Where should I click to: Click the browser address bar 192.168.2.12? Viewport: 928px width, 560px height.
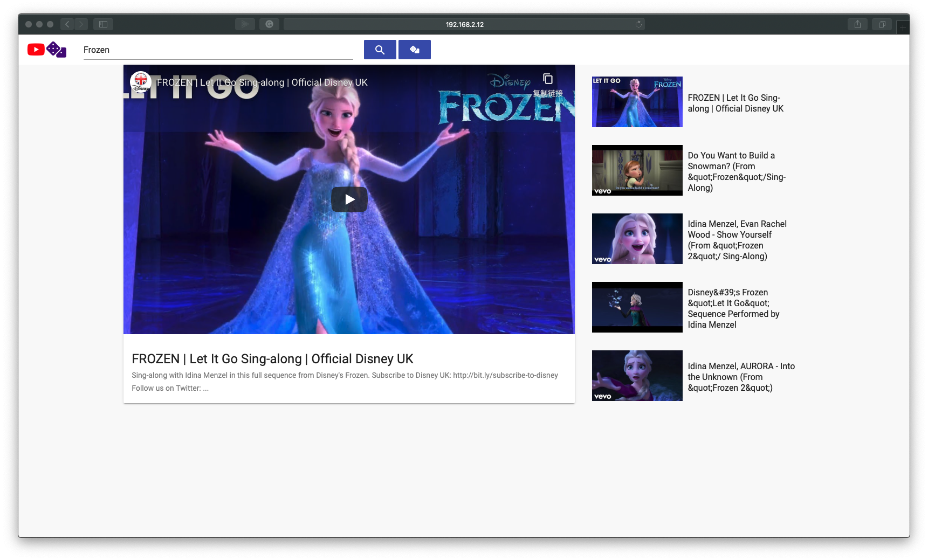point(464,24)
